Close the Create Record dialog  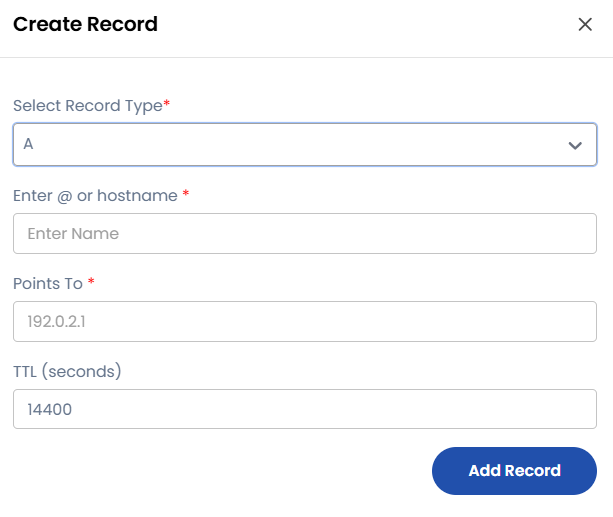[585, 25]
